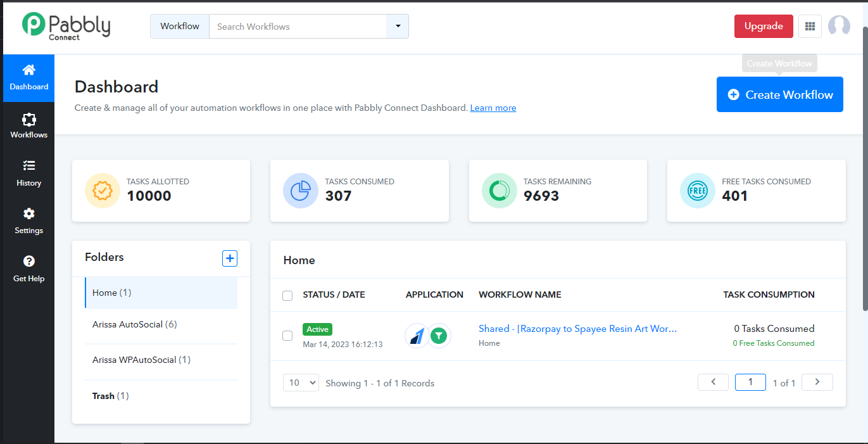868x444 pixels.
Task: Click the 401 free tasks consumed value
Action: 735,196
